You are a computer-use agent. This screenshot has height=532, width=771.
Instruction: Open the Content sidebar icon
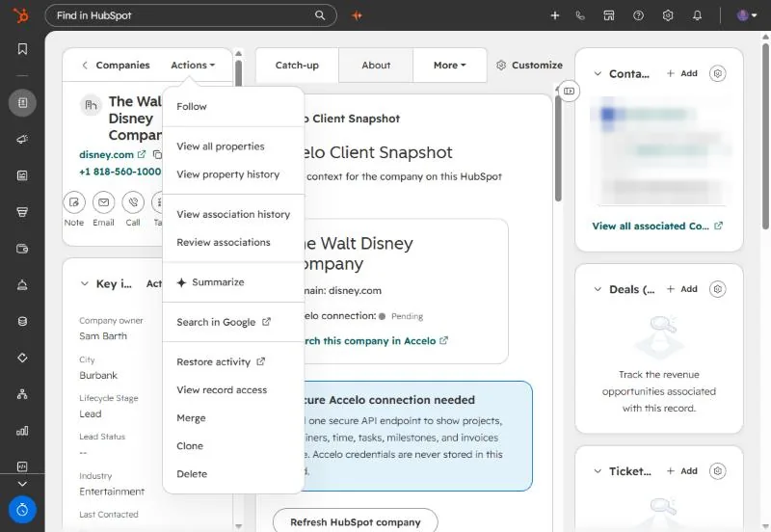coord(22,175)
